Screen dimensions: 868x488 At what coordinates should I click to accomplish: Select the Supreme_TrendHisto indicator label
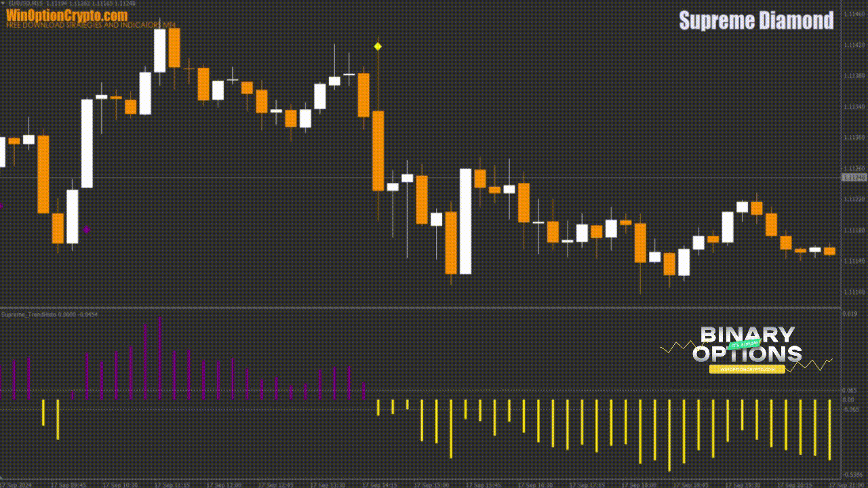pyautogui.click(x=49, y=314)
